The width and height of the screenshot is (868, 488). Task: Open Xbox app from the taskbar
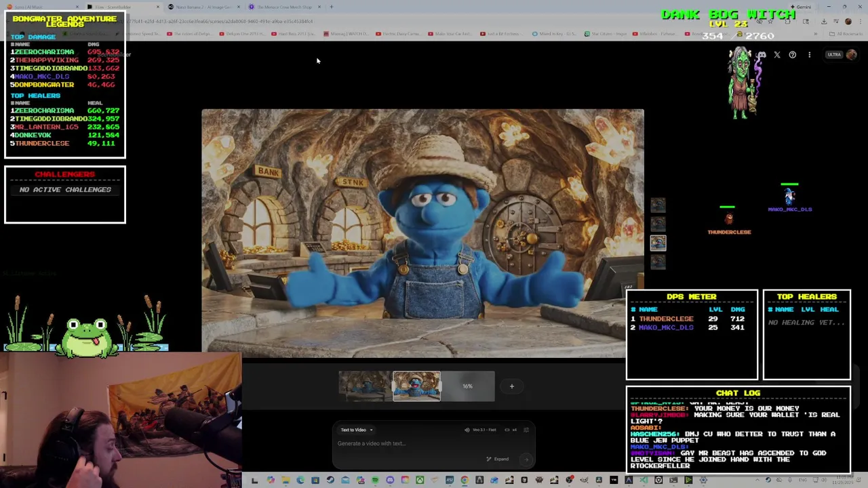click(x=420, y=481)
